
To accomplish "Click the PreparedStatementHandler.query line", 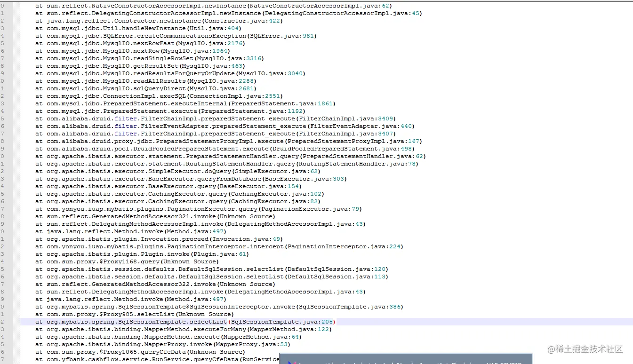I will tap(231, 156).
